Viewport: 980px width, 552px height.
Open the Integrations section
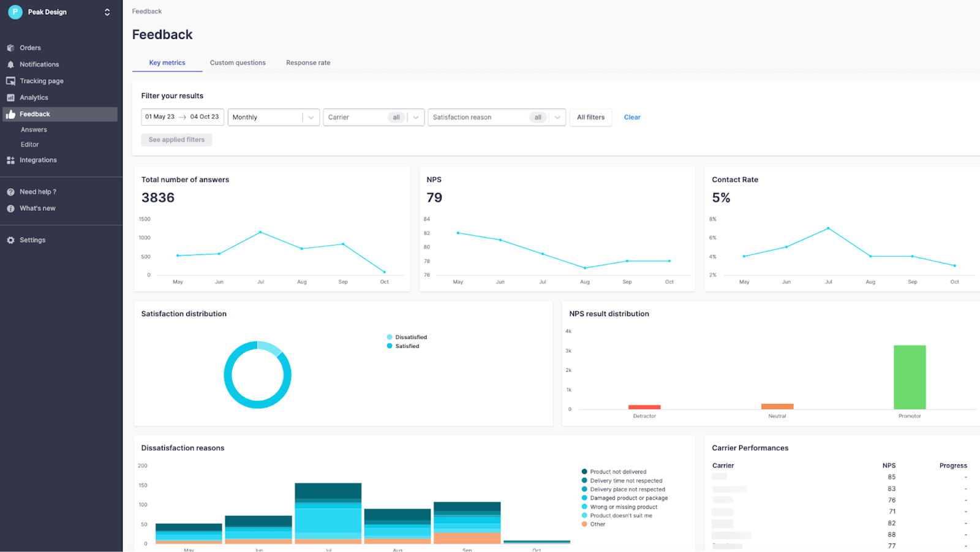(39, 159)
